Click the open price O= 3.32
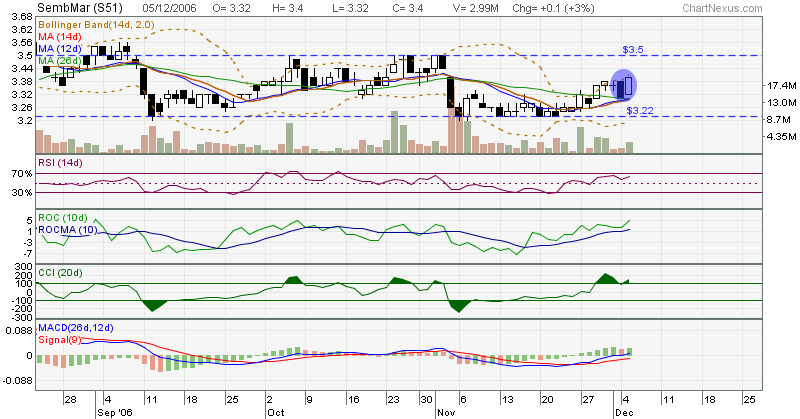800x419 pixels. tap(232, 8)
